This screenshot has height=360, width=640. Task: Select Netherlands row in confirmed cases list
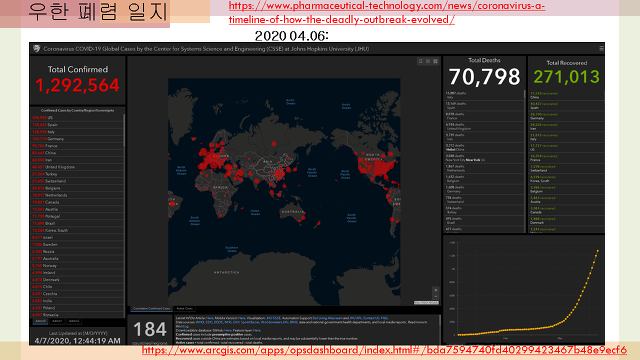[x=77, y=195]
